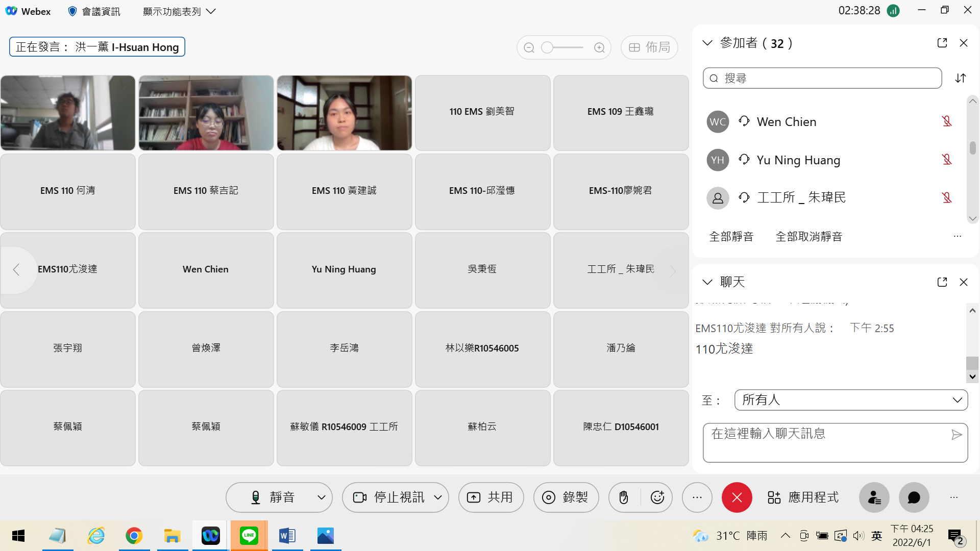Select Wen Chien in participants list

829,121
